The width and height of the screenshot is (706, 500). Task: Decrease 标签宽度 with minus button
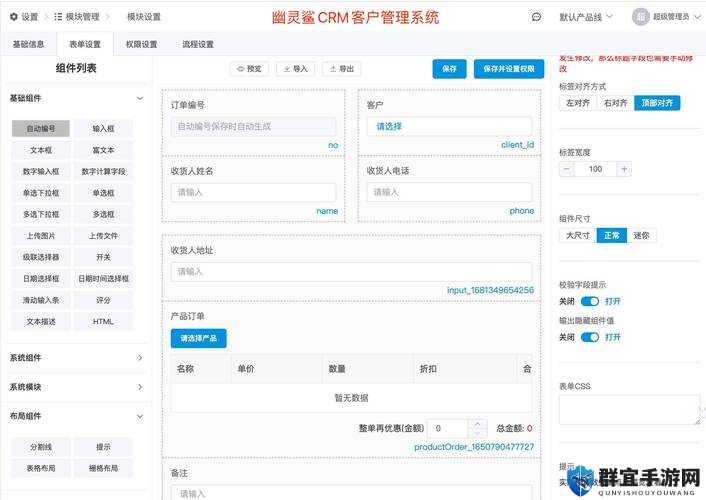click(566, 169)
